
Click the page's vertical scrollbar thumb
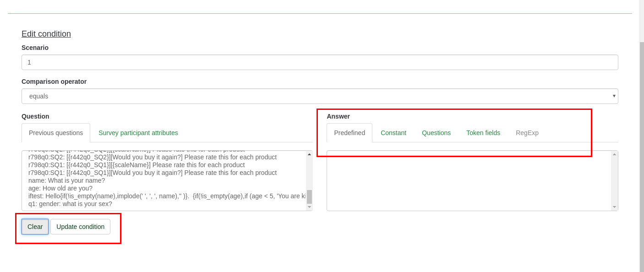[x=642, y=156]
